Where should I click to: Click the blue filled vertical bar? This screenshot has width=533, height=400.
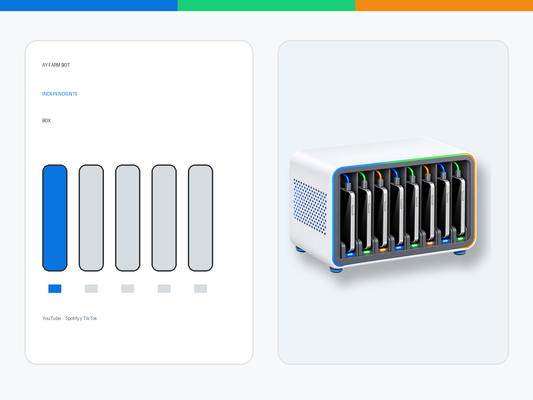tap(55, 218)
